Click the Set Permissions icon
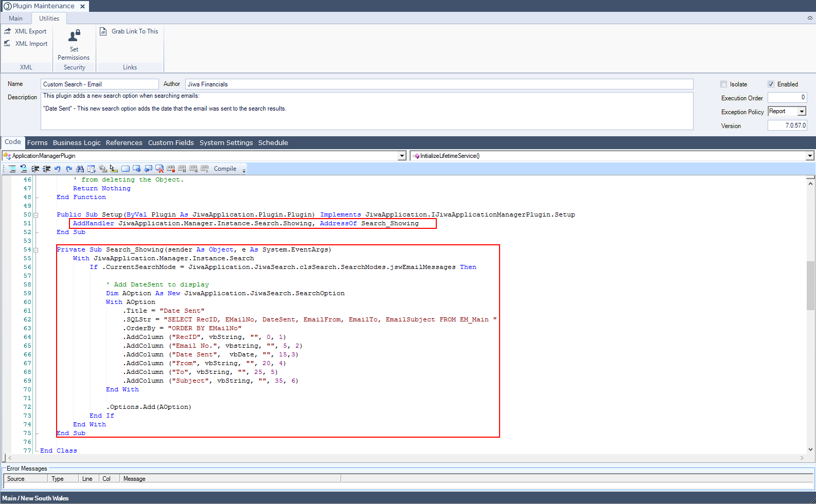The height and width of the screenshot is (504, 816). point(74,36)
